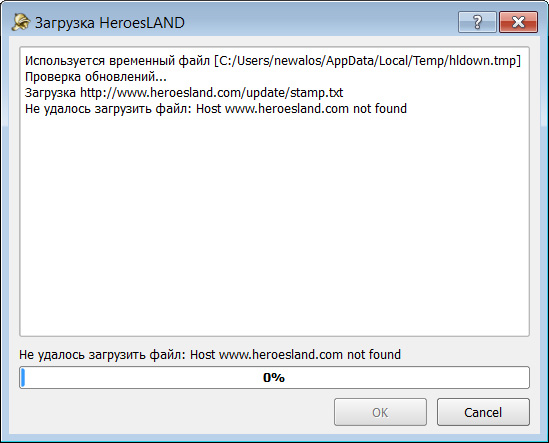
Task: Select the status text below the log box
Action: tap(210, 355)
